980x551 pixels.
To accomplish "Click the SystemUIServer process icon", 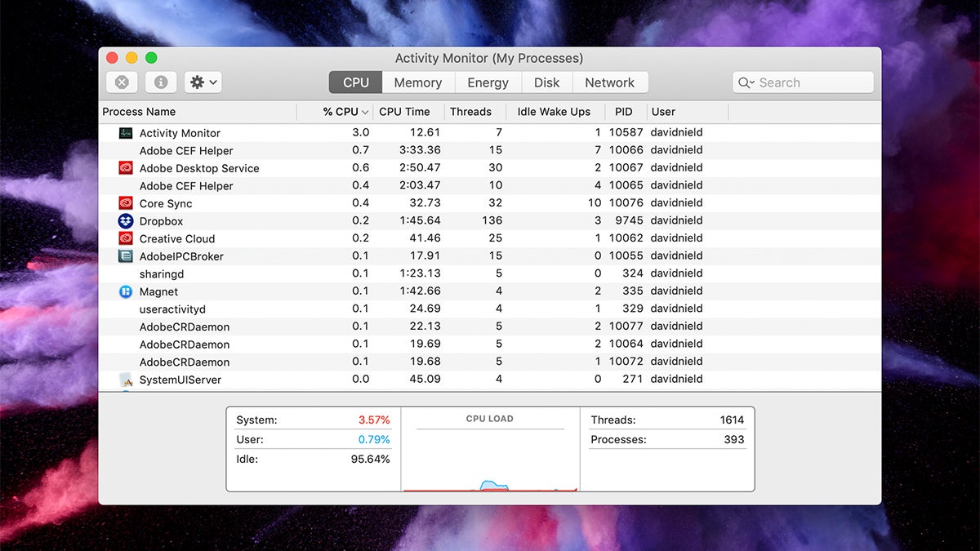I will (x=124, y=379).
